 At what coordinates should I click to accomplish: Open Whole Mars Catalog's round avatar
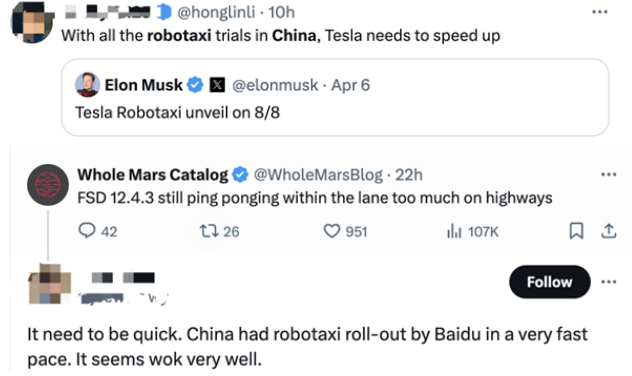(48, 185)
